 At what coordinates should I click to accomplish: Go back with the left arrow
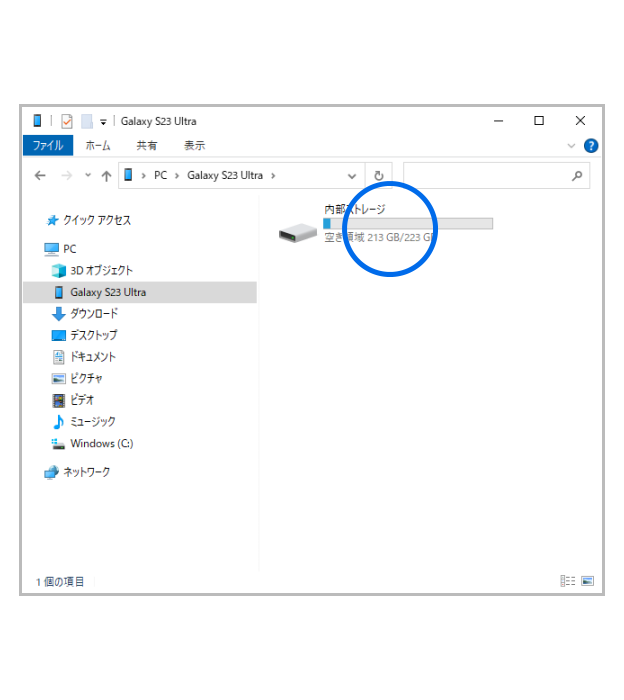pos(40,176)
